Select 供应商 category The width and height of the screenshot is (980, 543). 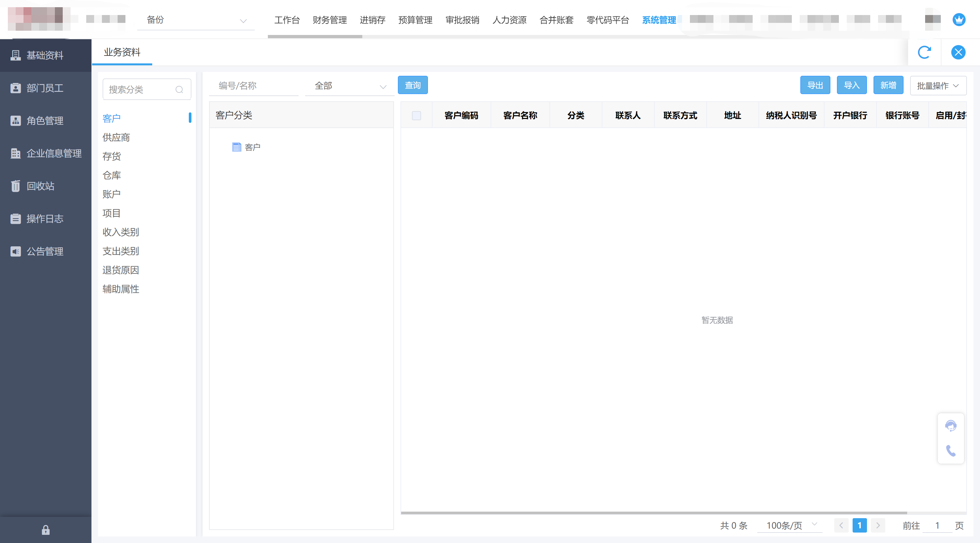tap(116, 137)
